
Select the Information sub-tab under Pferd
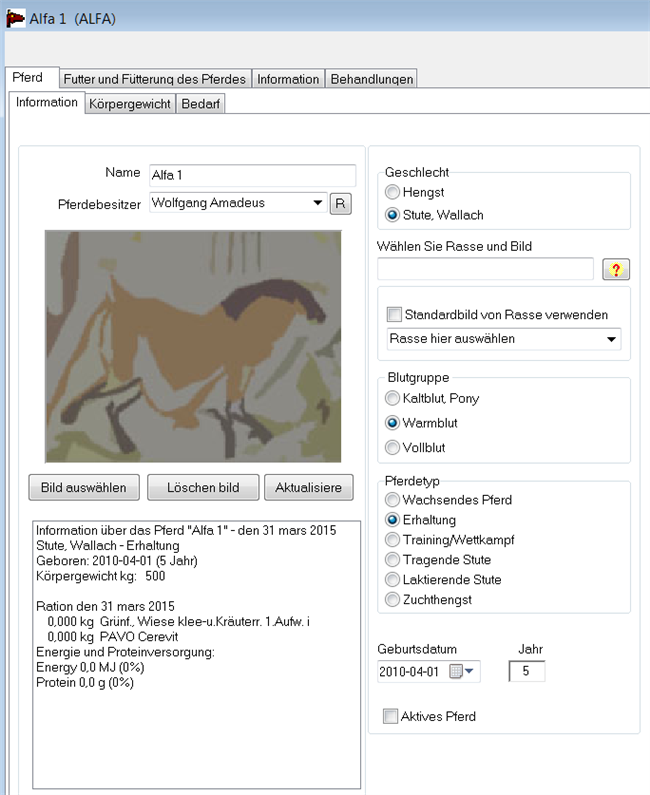click(x=47, y=102)
